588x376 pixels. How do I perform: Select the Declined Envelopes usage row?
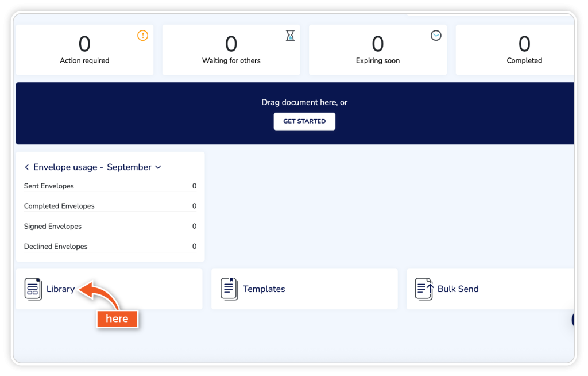pos(110,247)
